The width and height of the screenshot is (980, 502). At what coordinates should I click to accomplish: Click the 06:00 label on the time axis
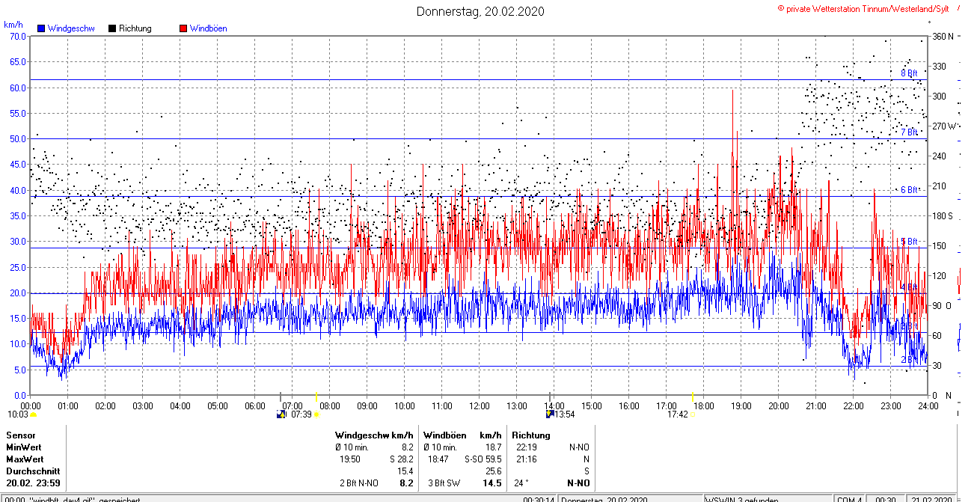click(x=255, y=405)
